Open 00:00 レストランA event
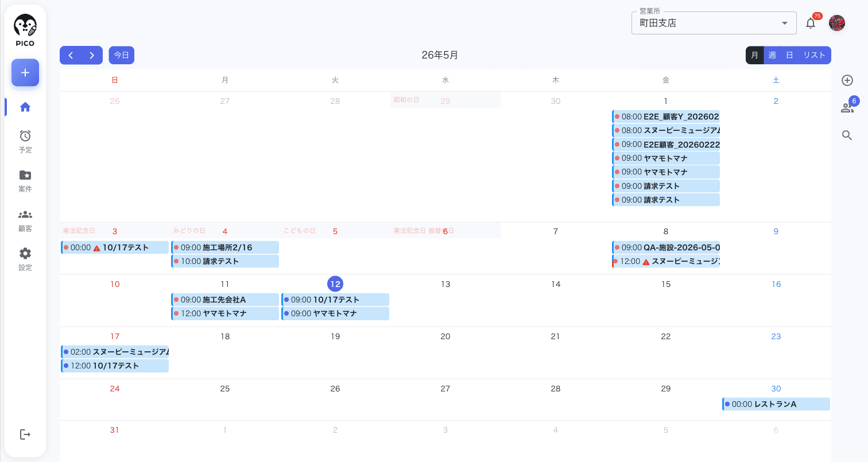Viewport: 868px width, 462px height. [x=776, y=404]
